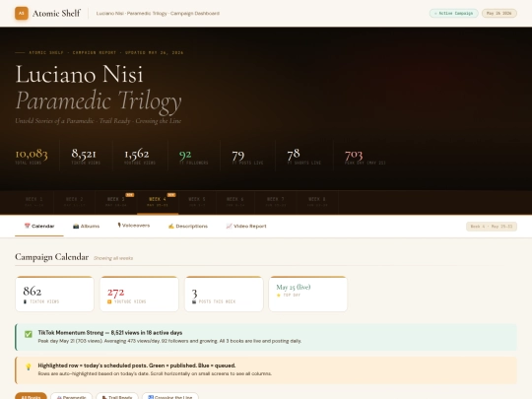This screenshot has height=399, width=532.
Task: Click the Campaign Calendar heading
Action: click(51, 257)
